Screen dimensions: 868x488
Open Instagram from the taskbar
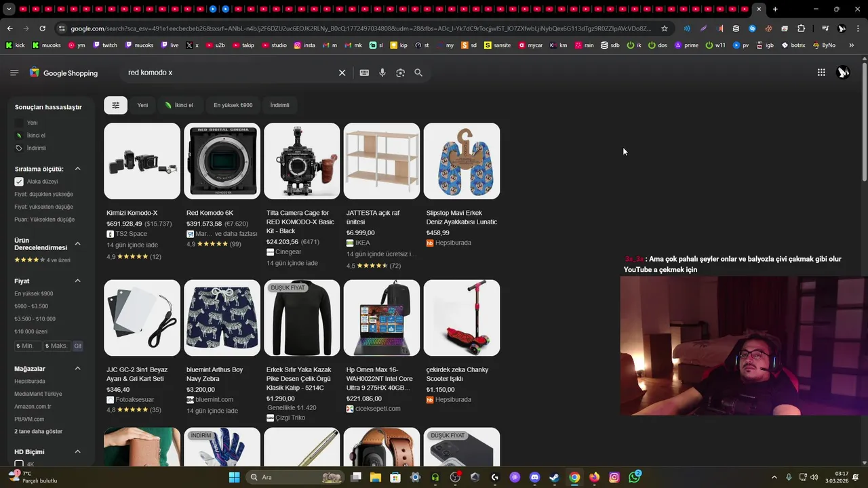pos(614,477)
